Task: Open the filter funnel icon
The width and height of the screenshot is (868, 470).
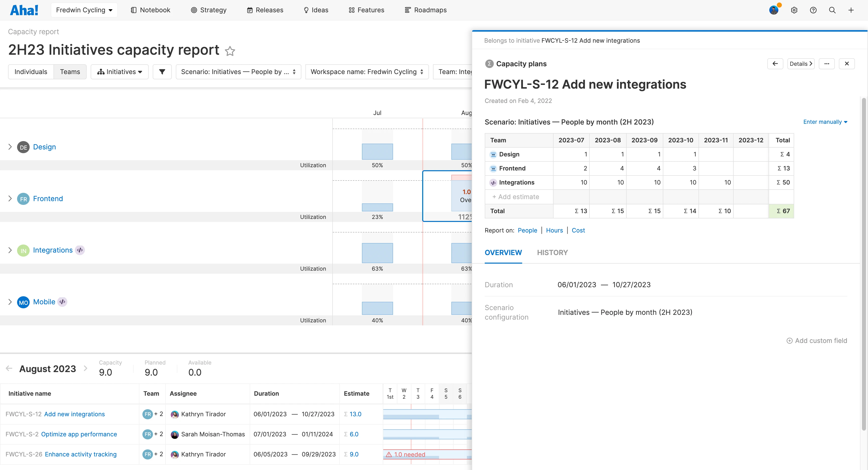Action: [162, 72]
